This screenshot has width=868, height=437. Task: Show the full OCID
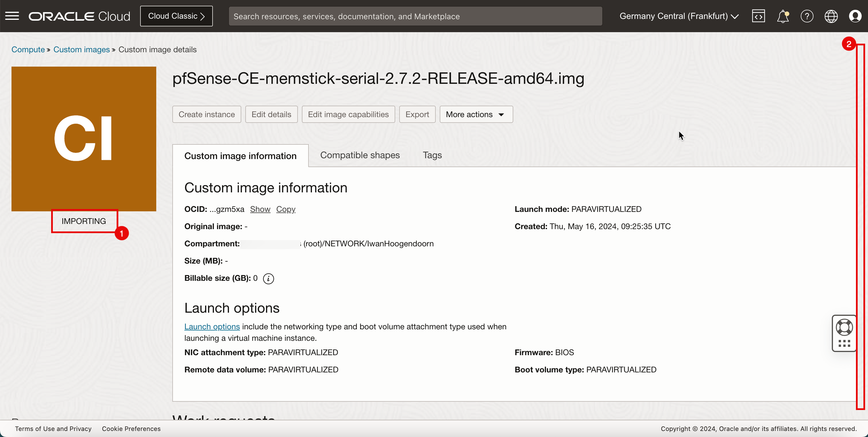[x=260, y=209]
